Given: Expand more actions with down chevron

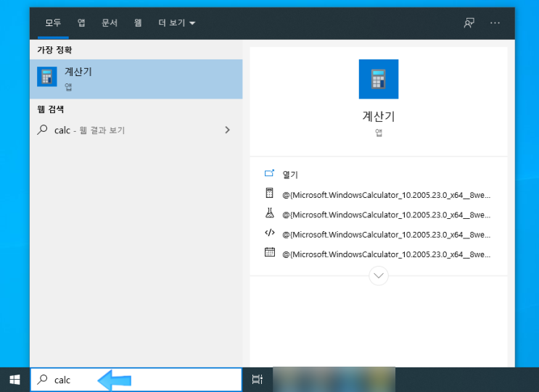Looking at the screenshot, I should coord(379,275).
